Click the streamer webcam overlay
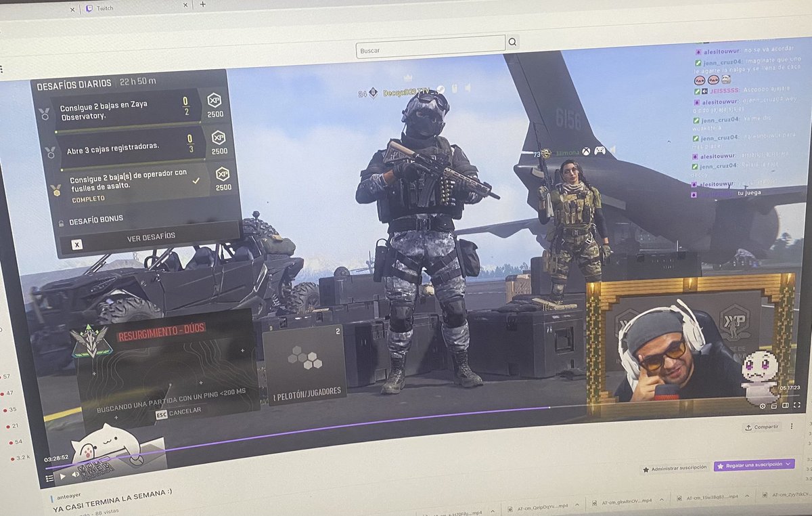 pos(690,345)
